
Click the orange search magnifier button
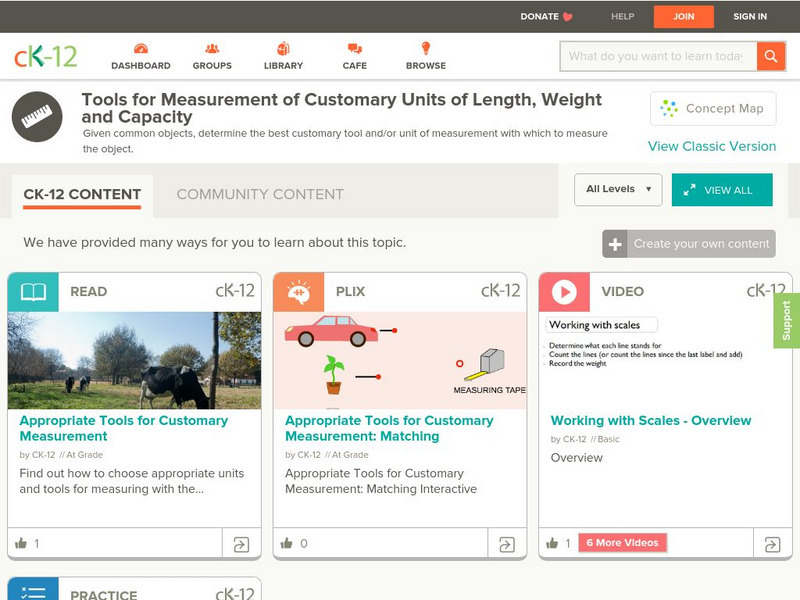pyautogui.click(x=771, y=56)
